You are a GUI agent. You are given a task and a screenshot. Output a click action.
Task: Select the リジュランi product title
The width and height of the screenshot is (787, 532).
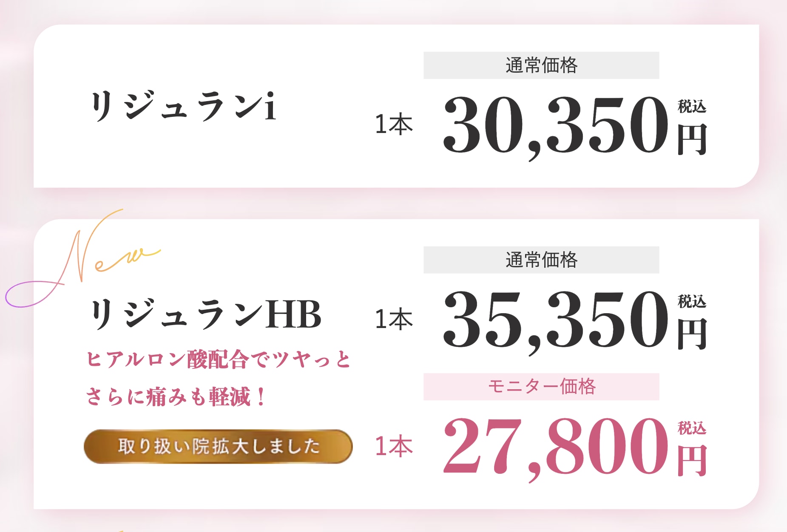coord(183,106)
